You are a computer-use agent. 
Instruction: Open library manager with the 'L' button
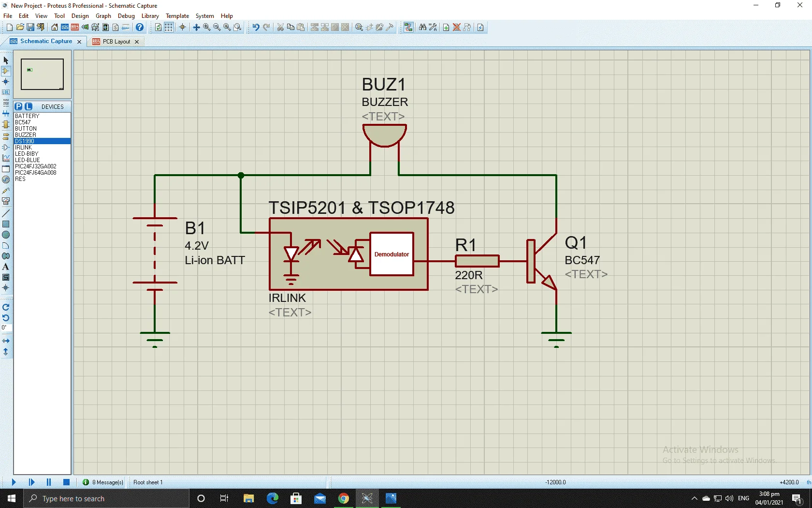click(29, 106)
